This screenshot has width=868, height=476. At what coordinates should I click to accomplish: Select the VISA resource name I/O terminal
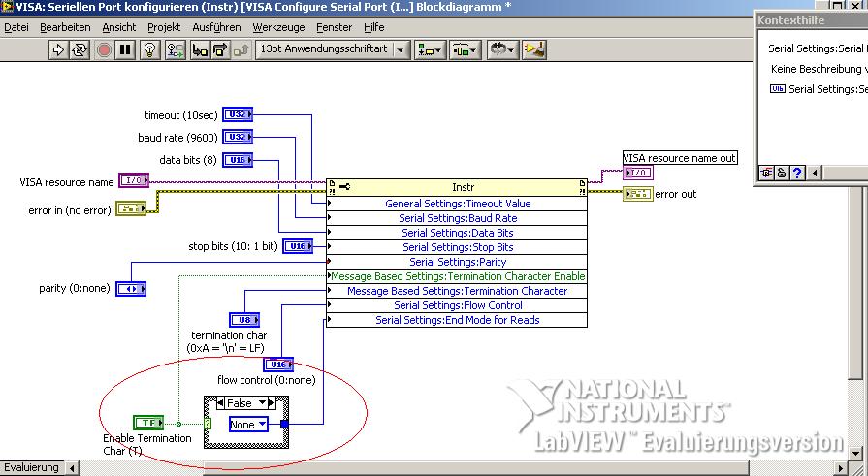click(134, 180)
